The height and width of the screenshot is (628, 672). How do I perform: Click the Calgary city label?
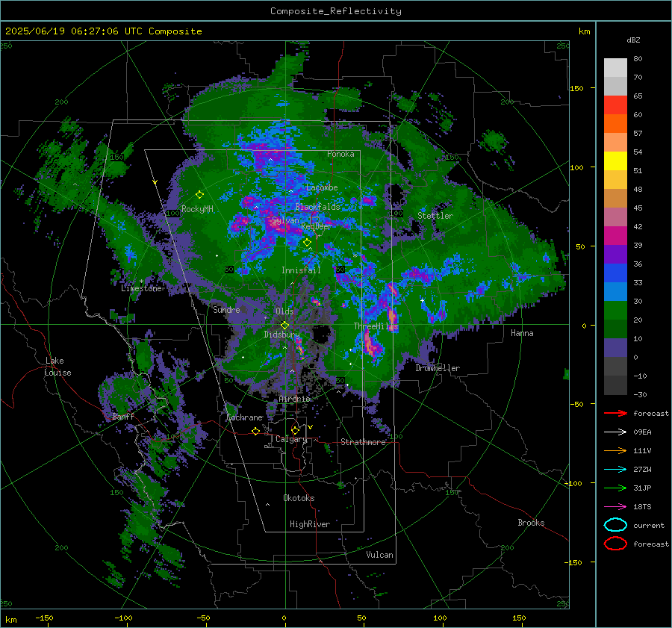pos(291,439)
